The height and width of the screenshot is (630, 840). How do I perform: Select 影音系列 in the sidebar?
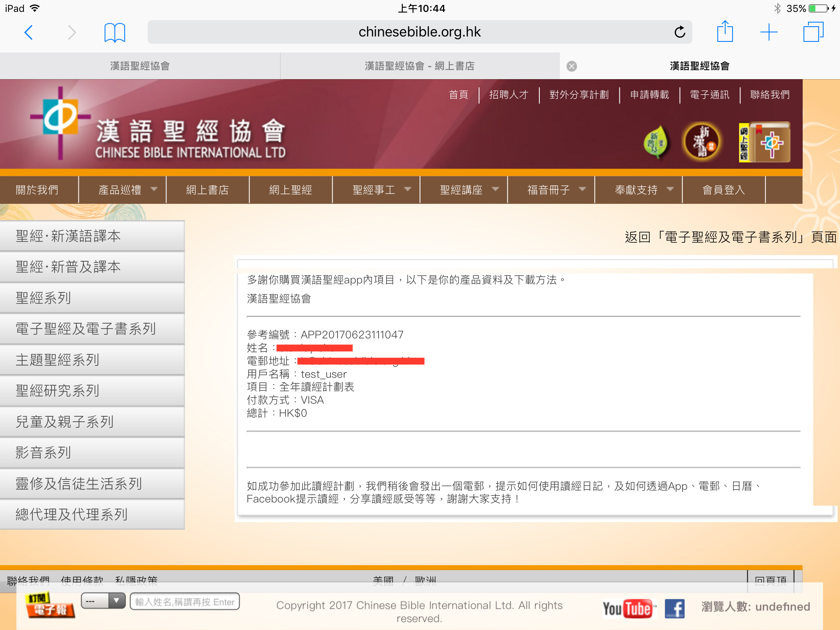tap(92, 453)
